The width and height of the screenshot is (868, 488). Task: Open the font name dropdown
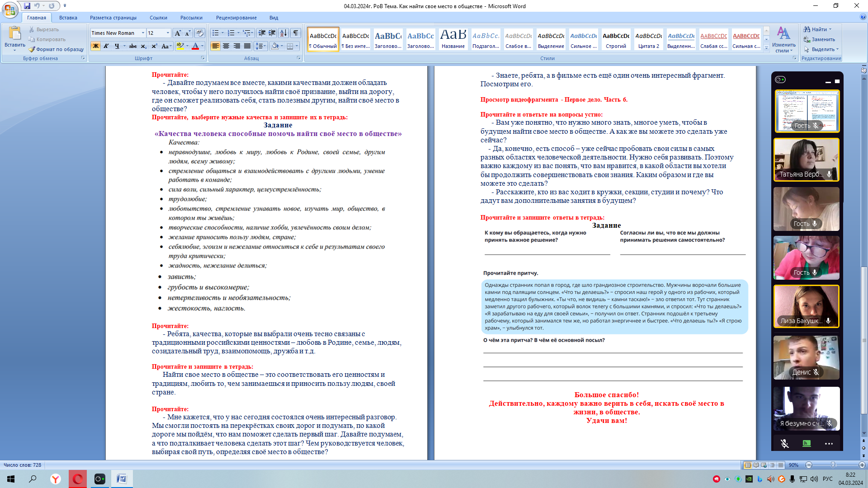click(143, 33)
